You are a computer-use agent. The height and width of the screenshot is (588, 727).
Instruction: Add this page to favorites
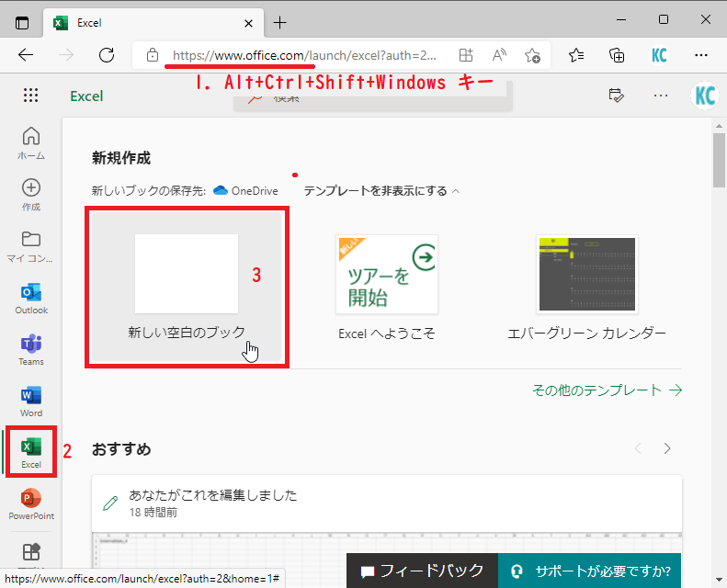click(x=532, y=56)
